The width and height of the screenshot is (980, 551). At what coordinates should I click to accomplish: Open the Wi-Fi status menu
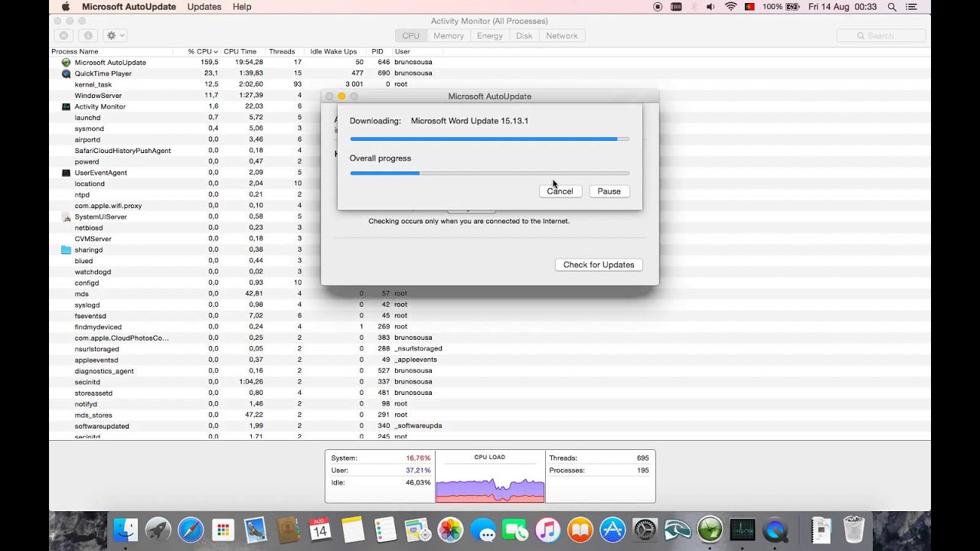730,7
